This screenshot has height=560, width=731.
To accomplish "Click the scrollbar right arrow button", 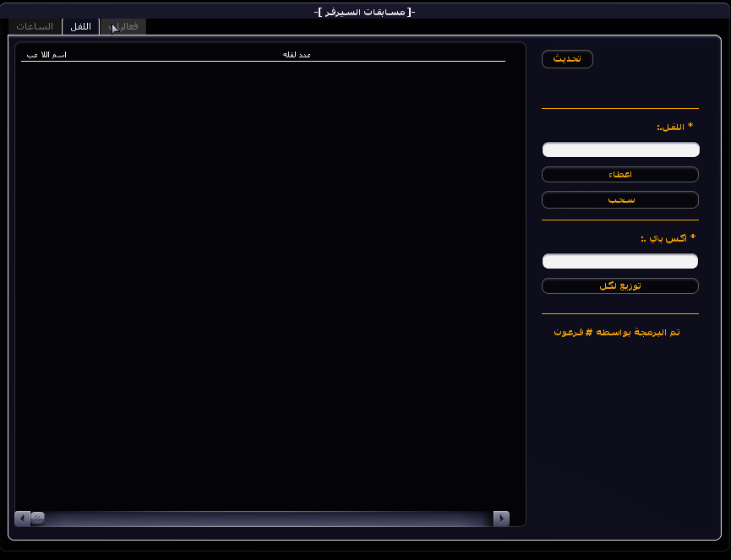I will click(501, 518).
